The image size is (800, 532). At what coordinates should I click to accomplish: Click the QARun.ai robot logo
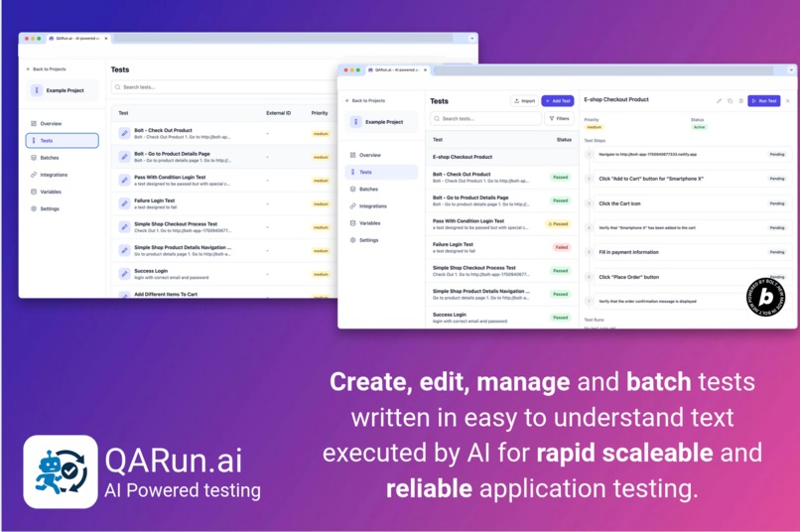click(61, 471)
